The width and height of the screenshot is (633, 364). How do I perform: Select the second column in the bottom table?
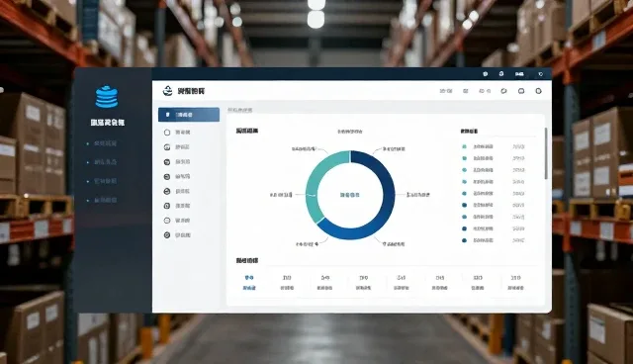click(287, 283)
